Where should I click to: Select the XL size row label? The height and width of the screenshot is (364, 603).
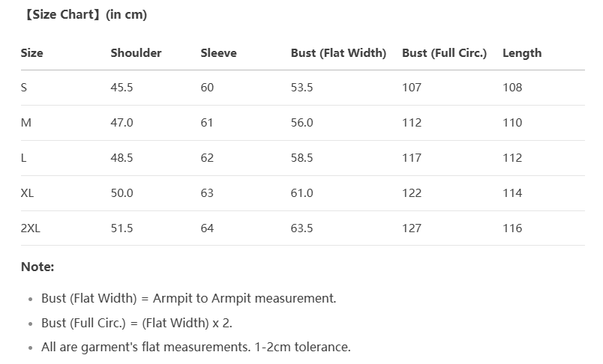pos(27,193)
